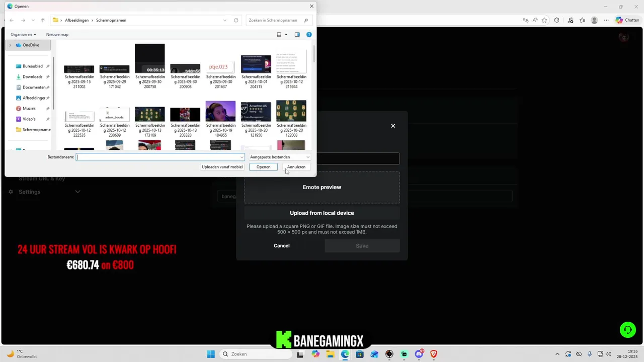This screenshot has width=644, height=362.
Task: Open the Edge media control icon
Action: (570, 20)
